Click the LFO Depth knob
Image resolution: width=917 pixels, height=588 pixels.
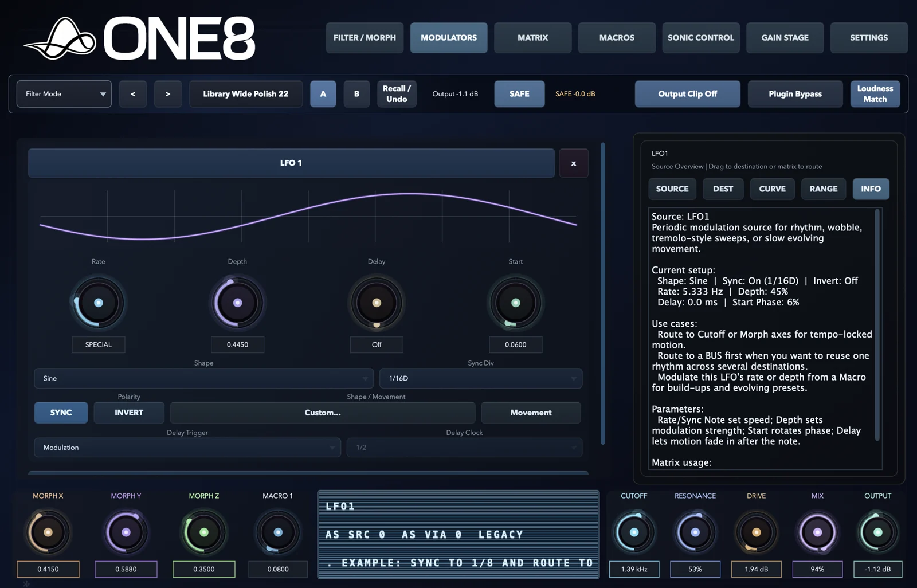pyautogui.click(x=237, y=303)
